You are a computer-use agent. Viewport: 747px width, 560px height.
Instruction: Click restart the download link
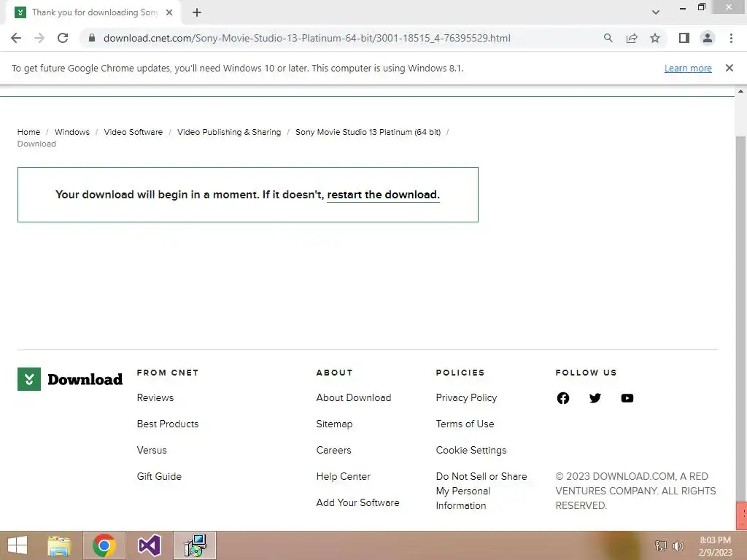(x=383, y=195)
